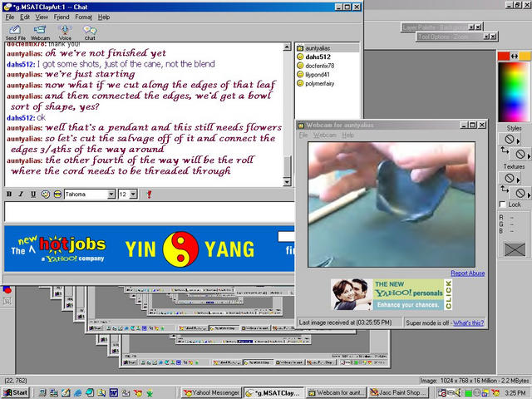Swap foreground and background colors arrow
The image size is (532, 399).
click(x=515, y=57)
